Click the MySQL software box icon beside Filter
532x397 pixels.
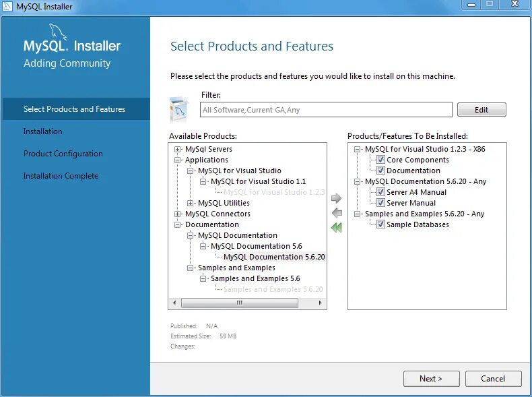coord(178,109)
